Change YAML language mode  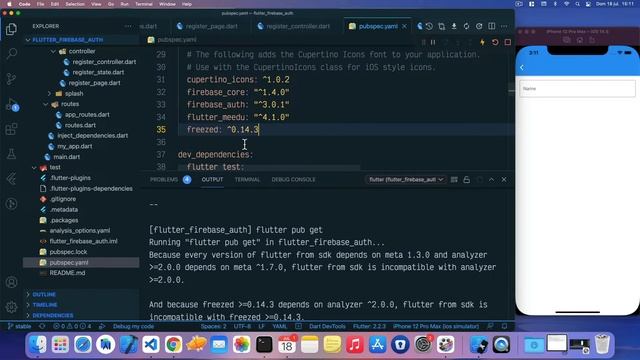[280, 327]
